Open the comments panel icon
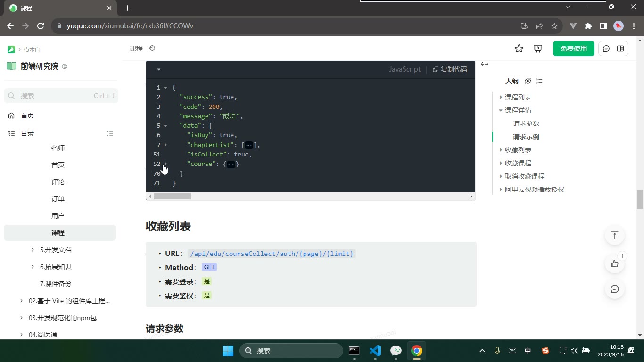This screenshot has height=362, width=644. (606, 49)
